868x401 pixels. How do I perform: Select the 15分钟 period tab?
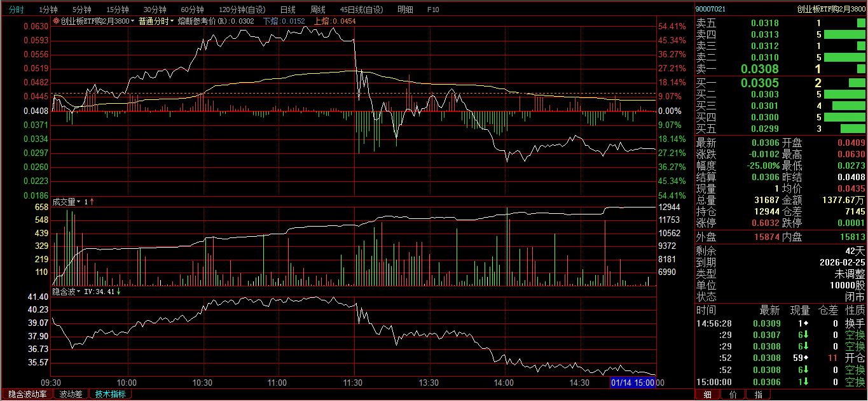tap(117, 10)
